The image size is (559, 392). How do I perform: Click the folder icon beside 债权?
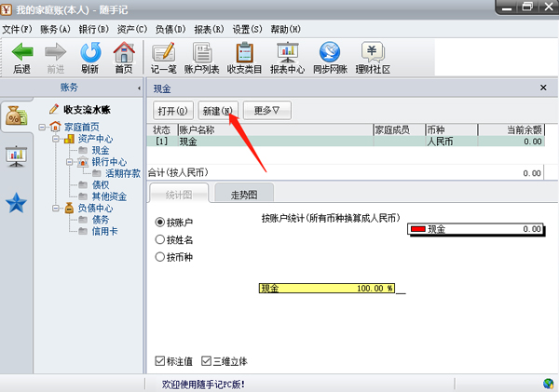point(83,184)
